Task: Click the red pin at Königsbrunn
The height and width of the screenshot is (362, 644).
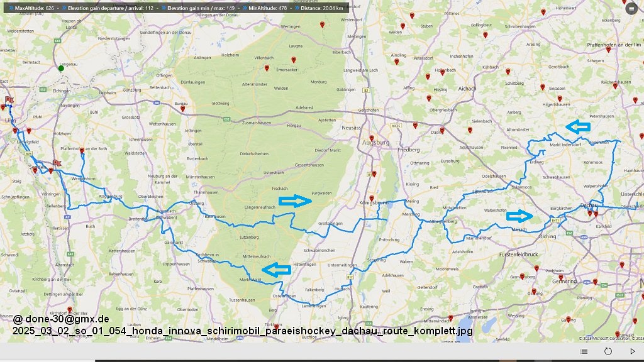Action: pos(372,199)
